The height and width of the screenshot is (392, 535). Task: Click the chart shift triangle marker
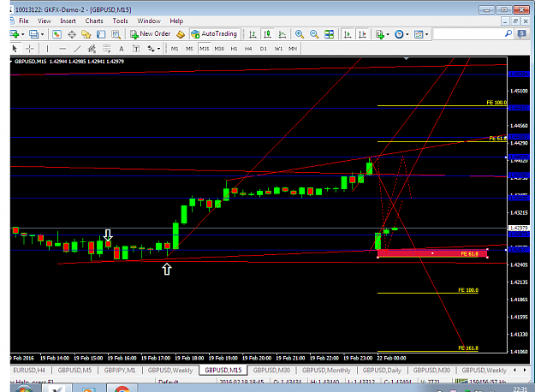tap(406, 59)
